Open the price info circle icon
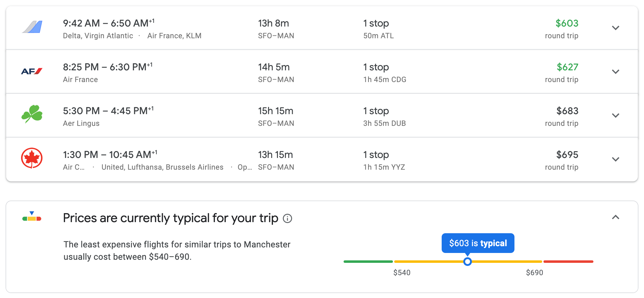 tap(287, 218)
